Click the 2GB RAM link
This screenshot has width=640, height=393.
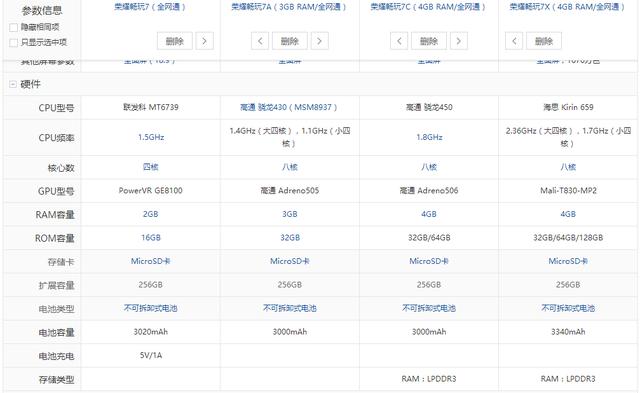tap(151, 214)
